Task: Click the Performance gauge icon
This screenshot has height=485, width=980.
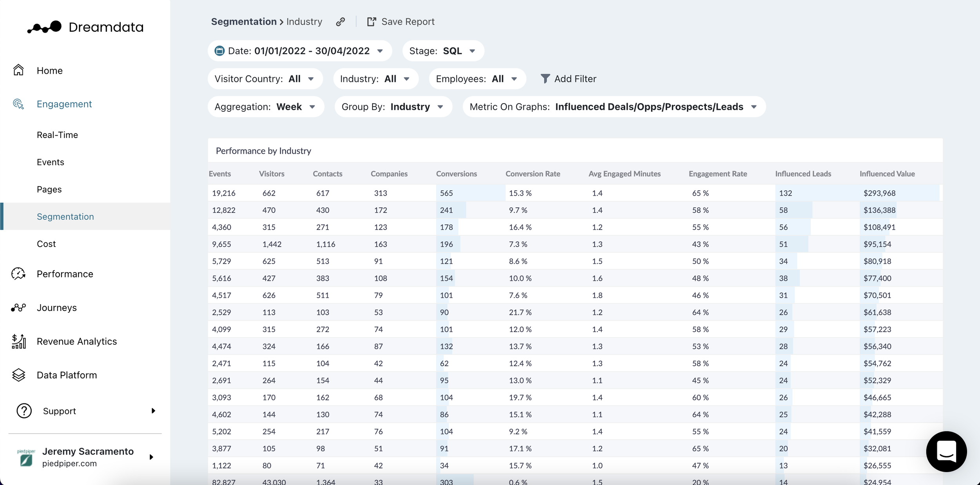Action: tap(18, 274)
